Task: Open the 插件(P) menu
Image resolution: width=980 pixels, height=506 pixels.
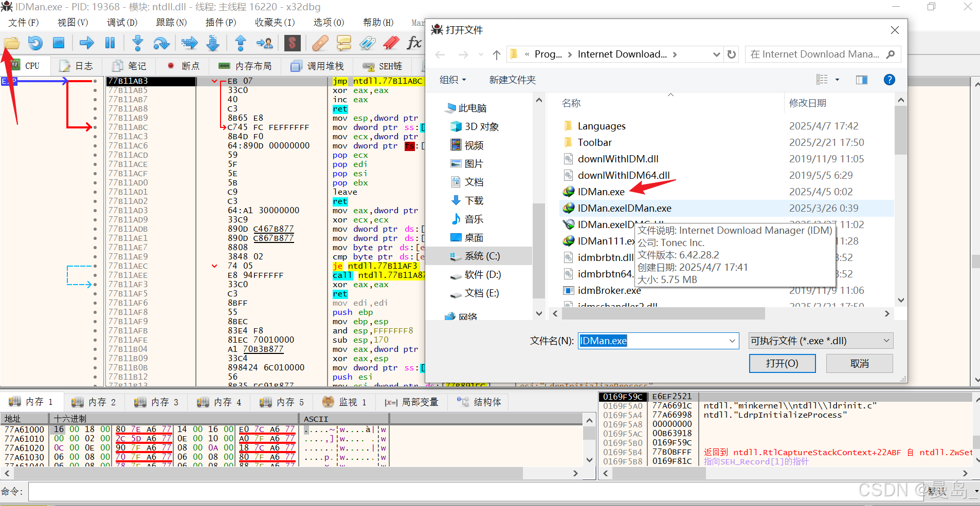Action: 221,23
